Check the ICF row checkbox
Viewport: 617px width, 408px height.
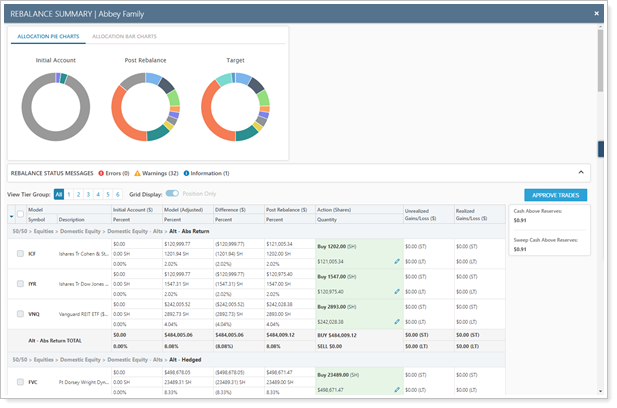(x=22, y=254)
